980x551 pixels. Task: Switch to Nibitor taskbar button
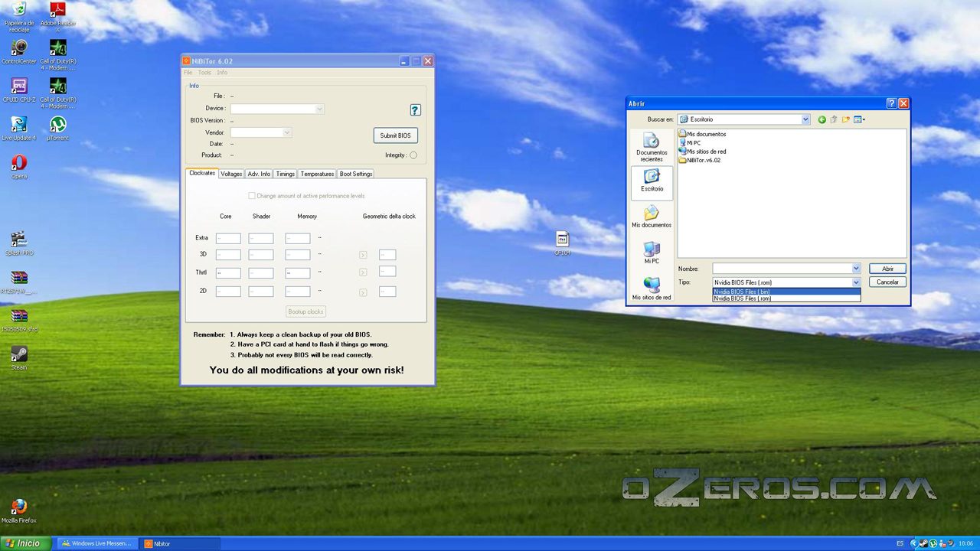181,543
